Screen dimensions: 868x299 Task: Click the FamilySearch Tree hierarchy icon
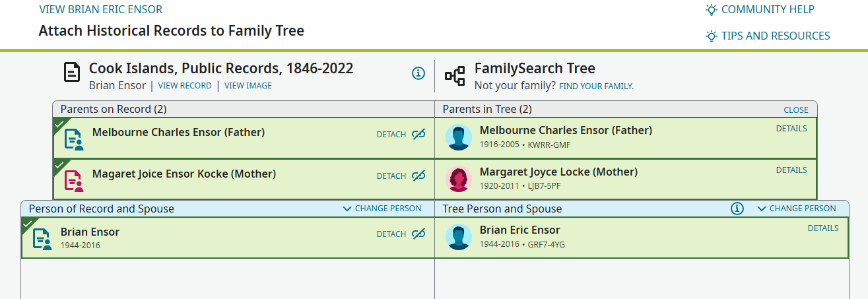455,76
